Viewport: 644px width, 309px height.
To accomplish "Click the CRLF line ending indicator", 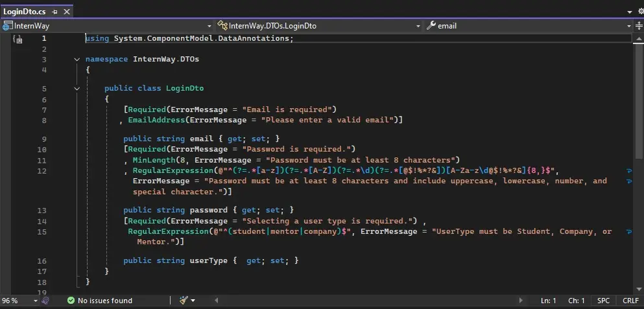I will pos(630,301).
